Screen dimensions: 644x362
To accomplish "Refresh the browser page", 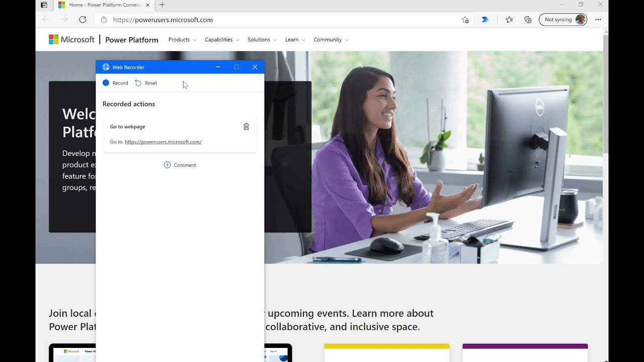I will pos(83,20).
